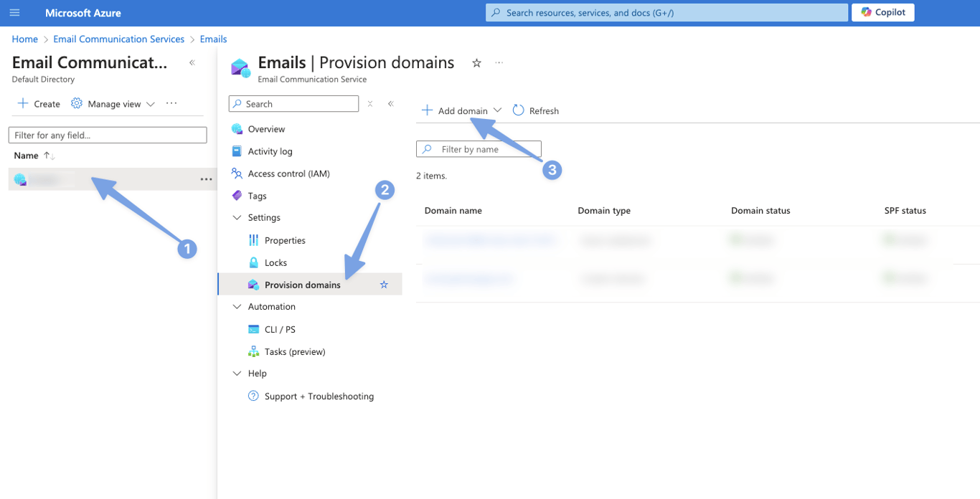Viewport: 980px width, 499px height.
Task: Click the Properties bars icon
Action: [253, 240]
